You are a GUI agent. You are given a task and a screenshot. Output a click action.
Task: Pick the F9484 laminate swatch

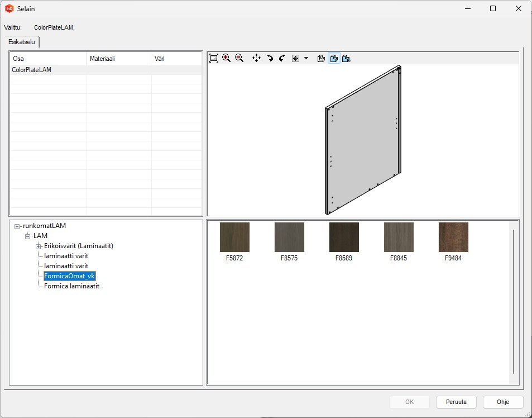tap(453, 237)
